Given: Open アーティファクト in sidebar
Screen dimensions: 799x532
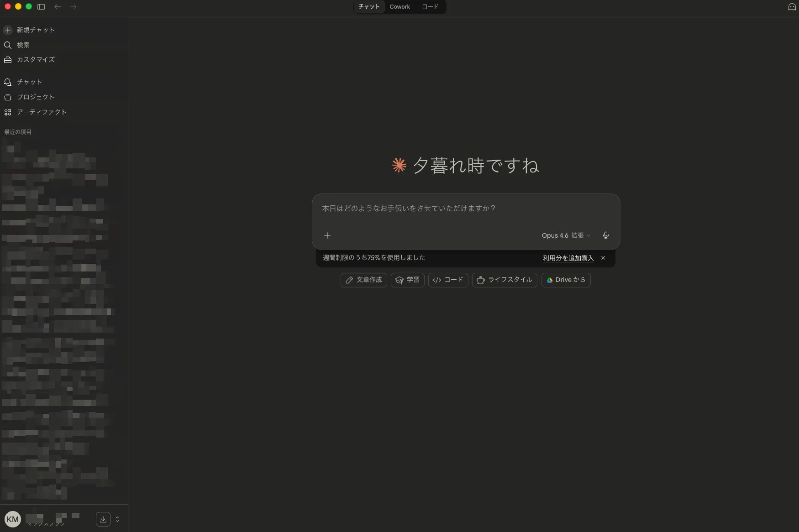Looking at the screenshot, I should click(x=35, y=112).
